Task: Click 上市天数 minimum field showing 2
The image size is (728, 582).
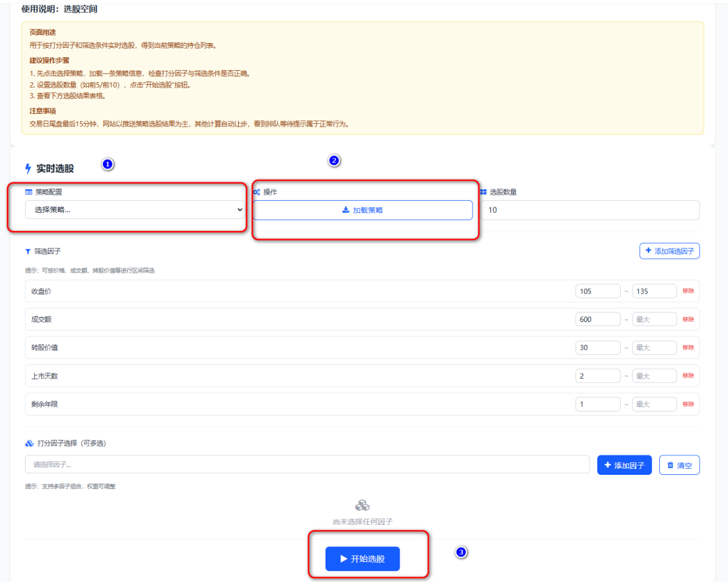Action: point(597,376)
